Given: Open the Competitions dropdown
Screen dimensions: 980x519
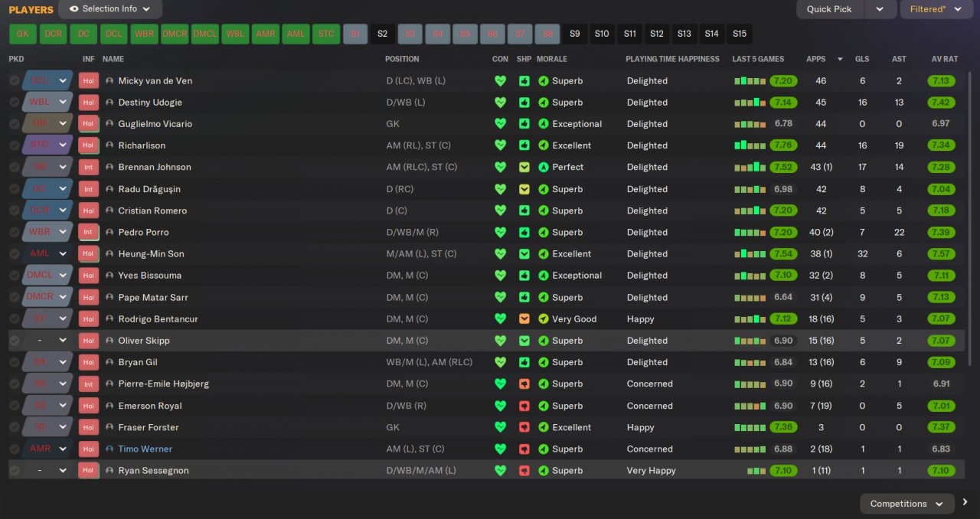Looking at the screenshot, I should point(907,503).
